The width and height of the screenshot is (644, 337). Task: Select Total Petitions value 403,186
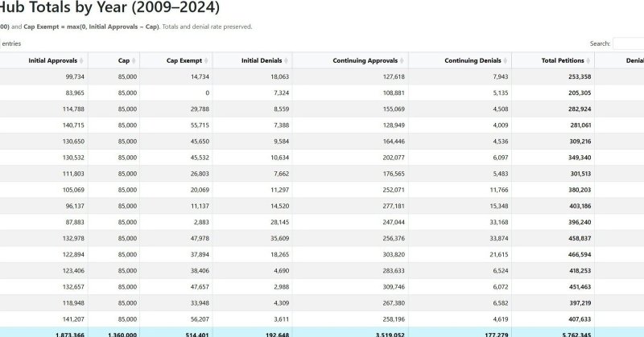click(580, 206)
